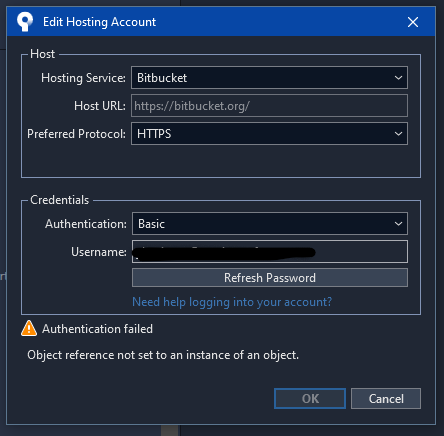Click the orange warning triangle icon
The height and width of the screenshot is (436, 444).
coord(29,328)
